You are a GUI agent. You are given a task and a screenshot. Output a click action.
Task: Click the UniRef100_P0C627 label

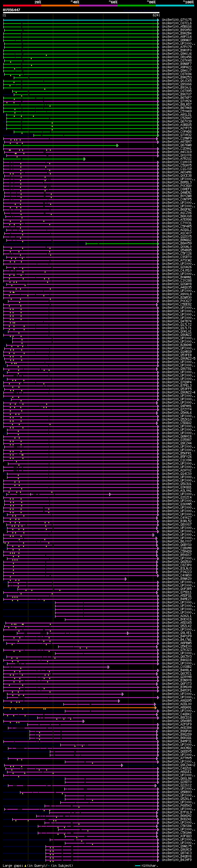(x=177, y=301)
